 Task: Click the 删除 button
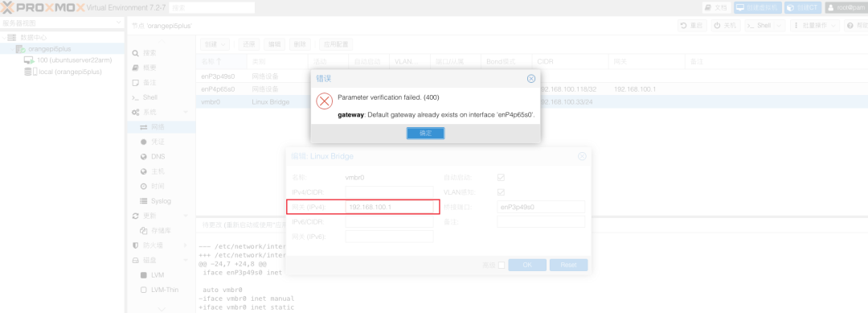[300, 44]
